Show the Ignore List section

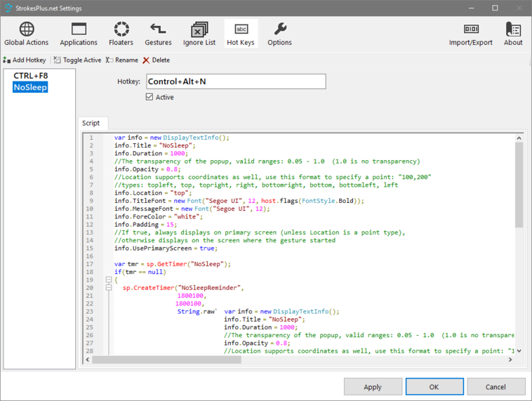[199, 34]
